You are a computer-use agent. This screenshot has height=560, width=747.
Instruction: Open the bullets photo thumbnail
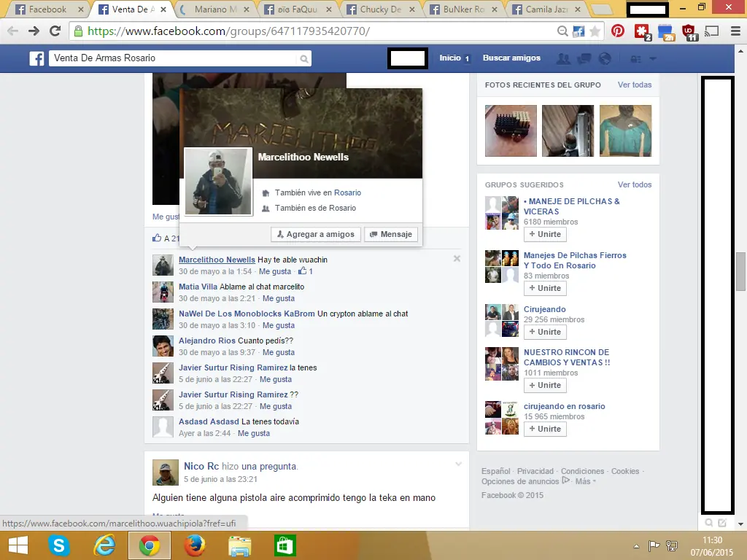click(x=511, y=131)
